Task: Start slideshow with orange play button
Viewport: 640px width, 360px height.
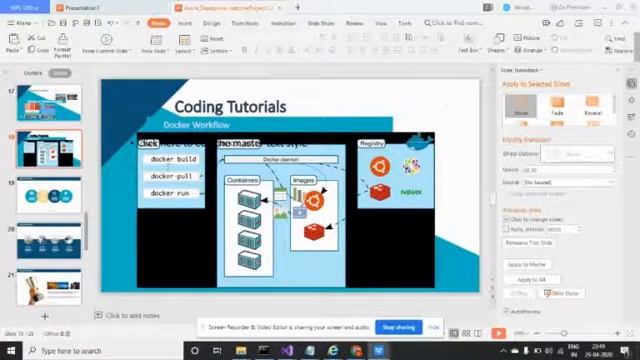Action: coord(498,333)
